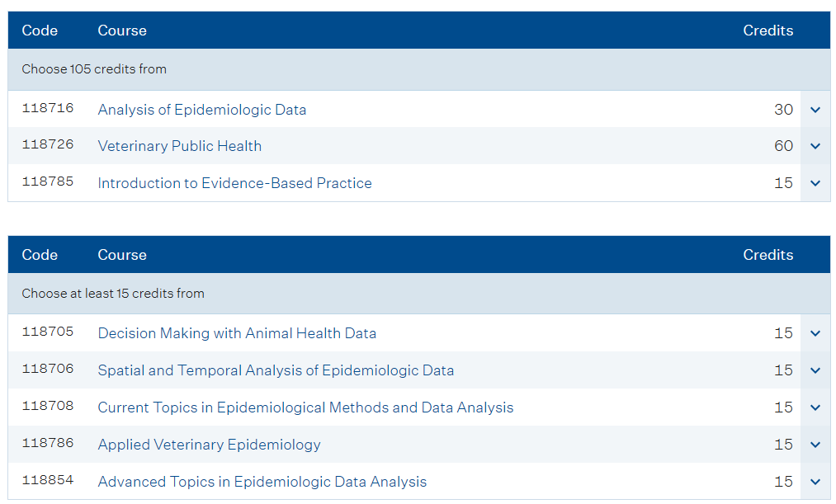Open Advanced Topics in Epidemiologic Data Analysis link
This screenshot has height=504, width=836.
point(262,482)
